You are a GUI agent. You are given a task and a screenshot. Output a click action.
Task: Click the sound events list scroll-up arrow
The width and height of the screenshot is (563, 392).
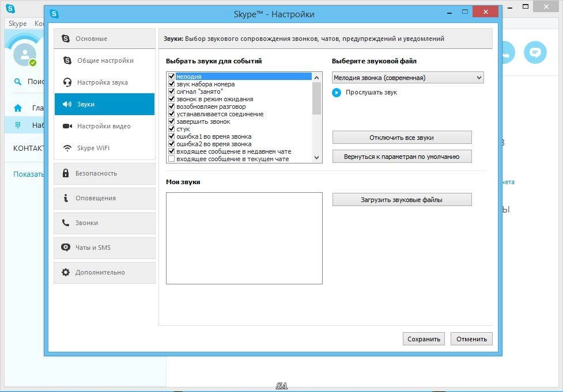point(317,78)
